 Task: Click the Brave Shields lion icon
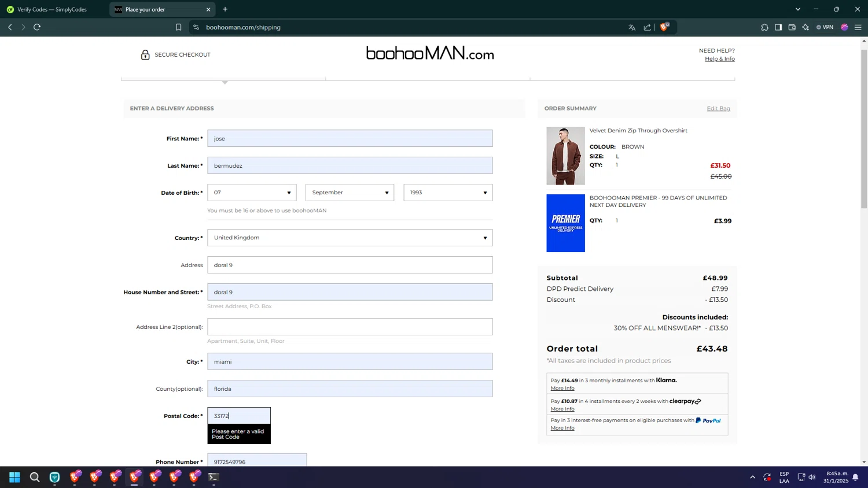(664, 27)
